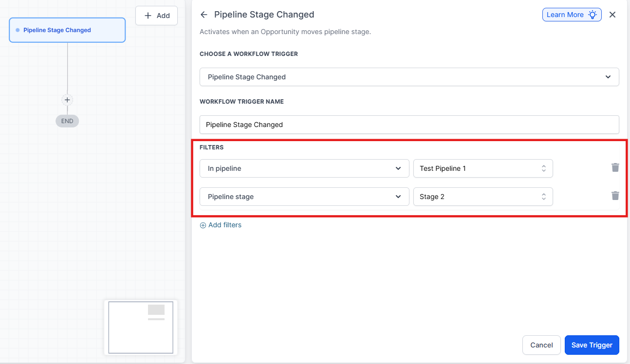Open the workflow trigger type dropdown
The height and width of the screenshot is (364, 630).
pos(409,77)
